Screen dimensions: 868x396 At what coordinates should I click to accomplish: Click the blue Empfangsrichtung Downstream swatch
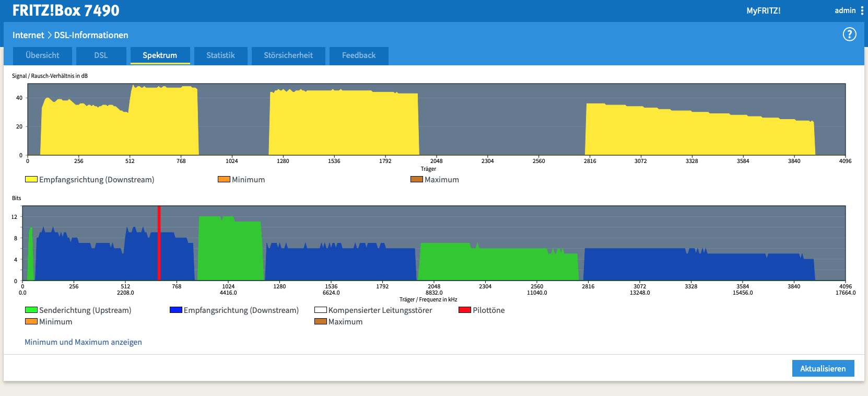[176, 310]
